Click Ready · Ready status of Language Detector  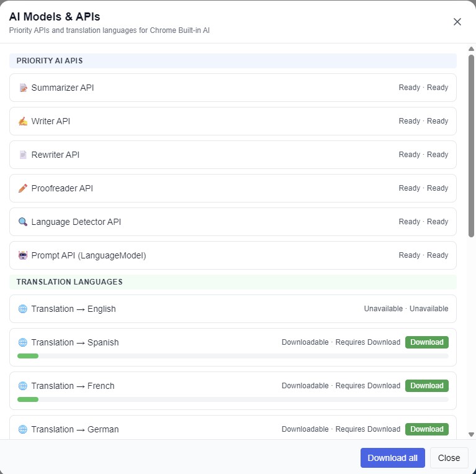point(423,222)
